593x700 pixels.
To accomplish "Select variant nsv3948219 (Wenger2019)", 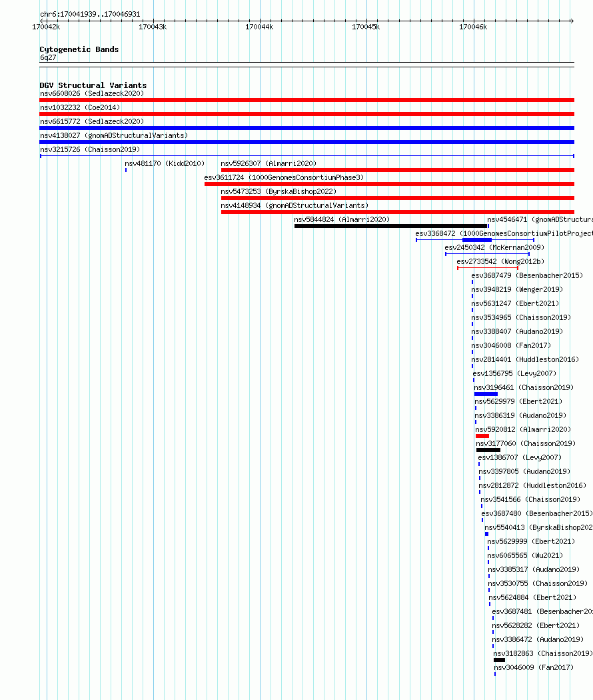I will tap(517, 289).
